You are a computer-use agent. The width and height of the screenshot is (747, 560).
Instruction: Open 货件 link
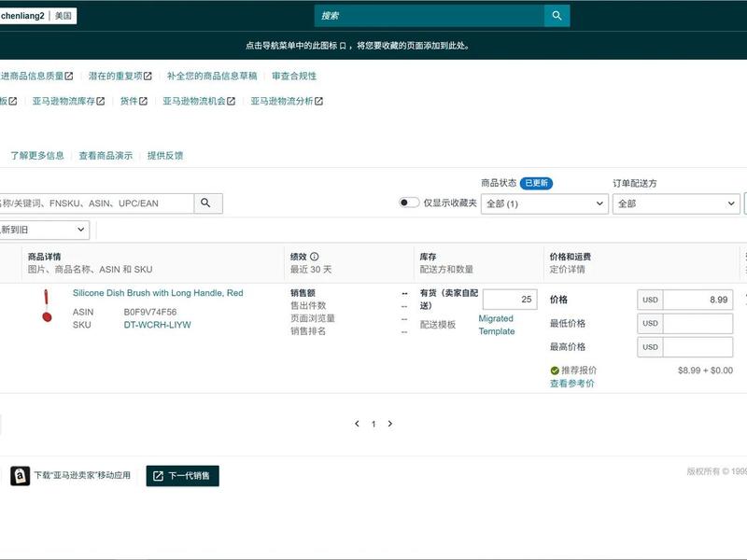pos(134,101)
